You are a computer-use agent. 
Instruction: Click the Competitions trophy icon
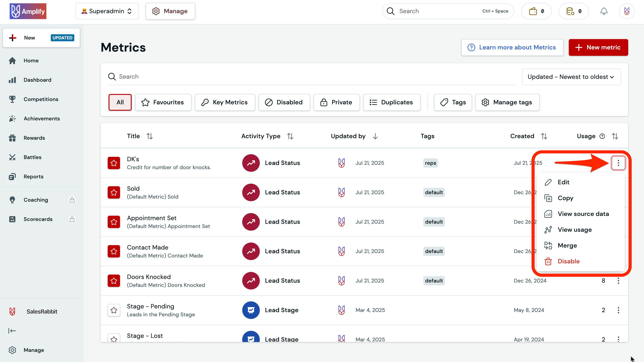click(x=12, y=99)
